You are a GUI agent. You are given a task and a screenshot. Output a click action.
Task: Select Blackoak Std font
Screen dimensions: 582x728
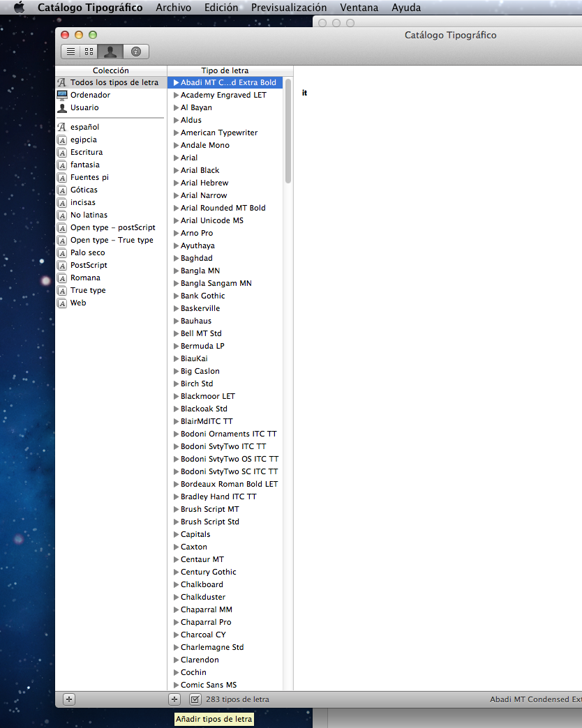(204, 409)
